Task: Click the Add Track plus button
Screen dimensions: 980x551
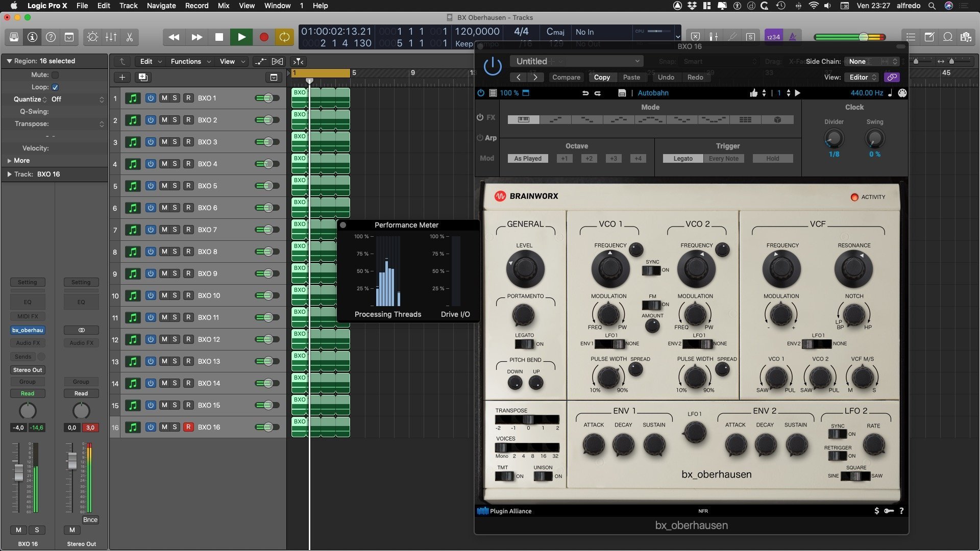Action: [122, 77]
